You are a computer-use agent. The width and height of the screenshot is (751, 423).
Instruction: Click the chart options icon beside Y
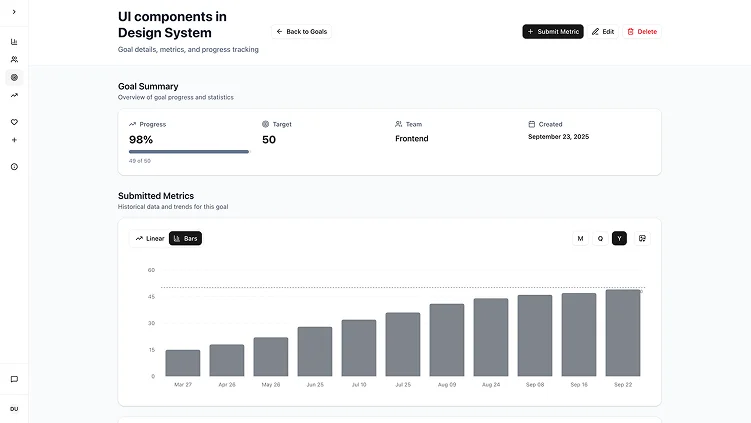(643, 238)
